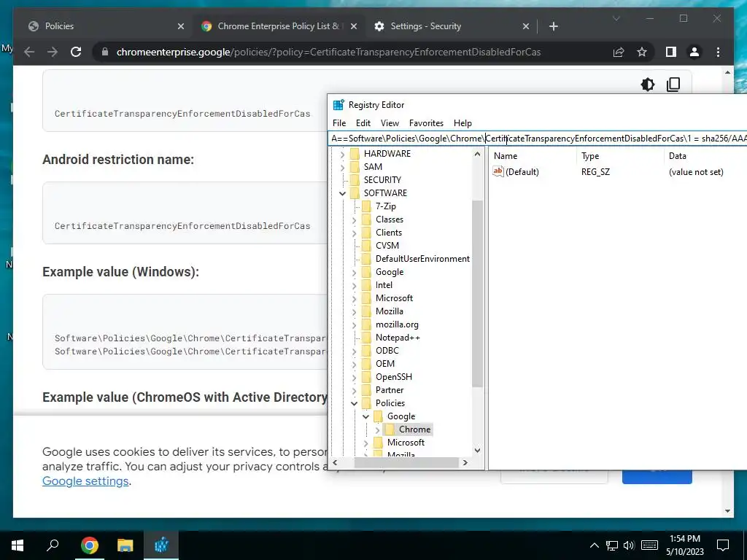Expand the SAM registry key
747x560 pixels.
coord(342,167)
